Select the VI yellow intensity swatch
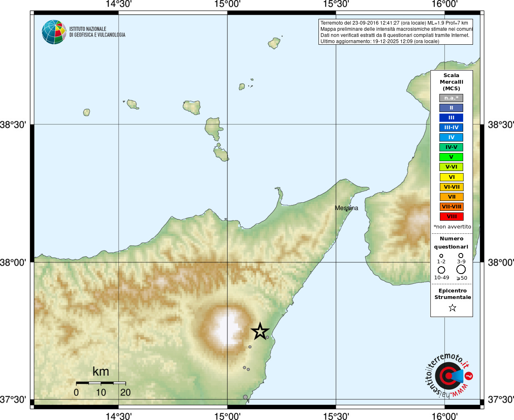Viewport: 514px width, 420px height. (x=451, y=177)
